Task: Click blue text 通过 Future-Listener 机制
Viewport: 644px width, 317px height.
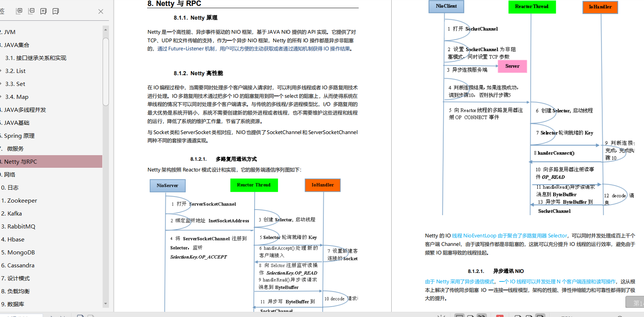Action: pos(186,49)
